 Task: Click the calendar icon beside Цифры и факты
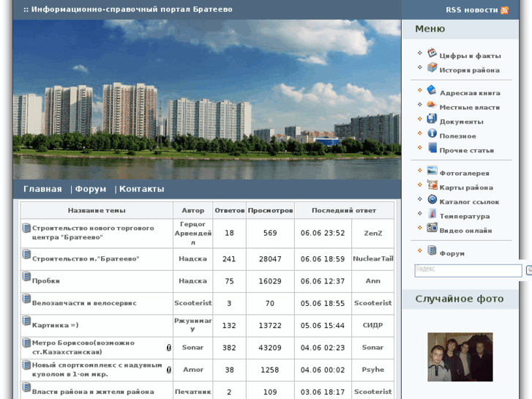pos(432,53)
